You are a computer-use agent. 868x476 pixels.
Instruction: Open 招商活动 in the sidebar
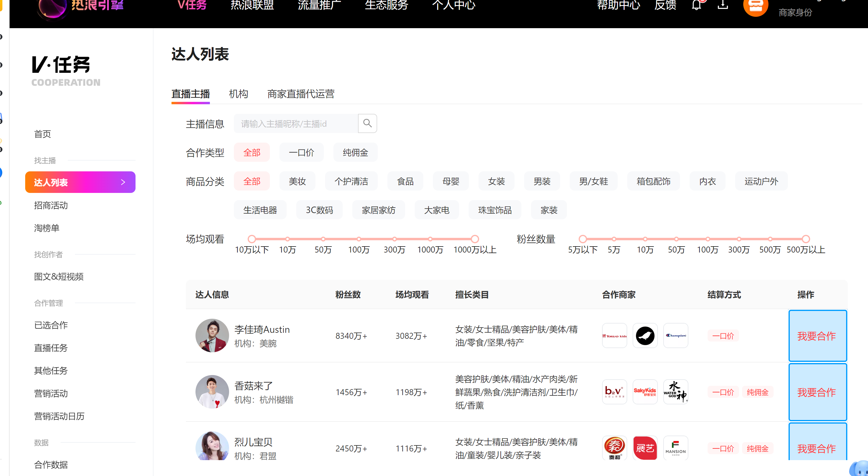point(51,205)
